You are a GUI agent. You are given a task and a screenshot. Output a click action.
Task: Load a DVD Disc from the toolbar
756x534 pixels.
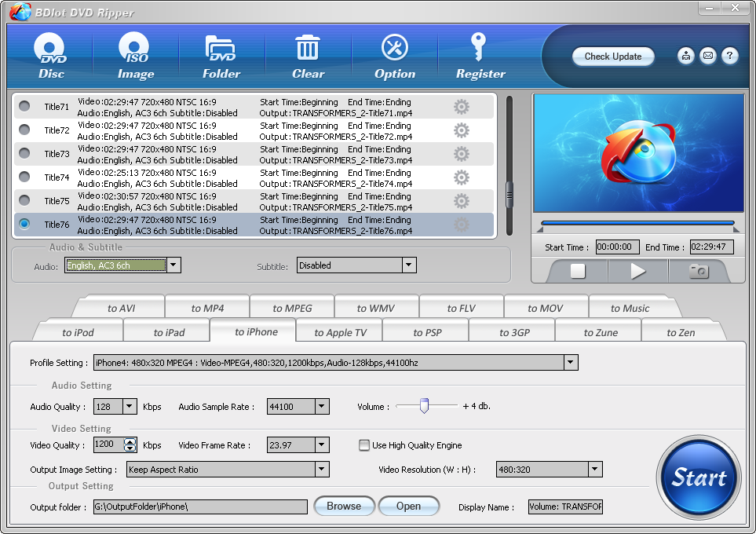[51, 56]
